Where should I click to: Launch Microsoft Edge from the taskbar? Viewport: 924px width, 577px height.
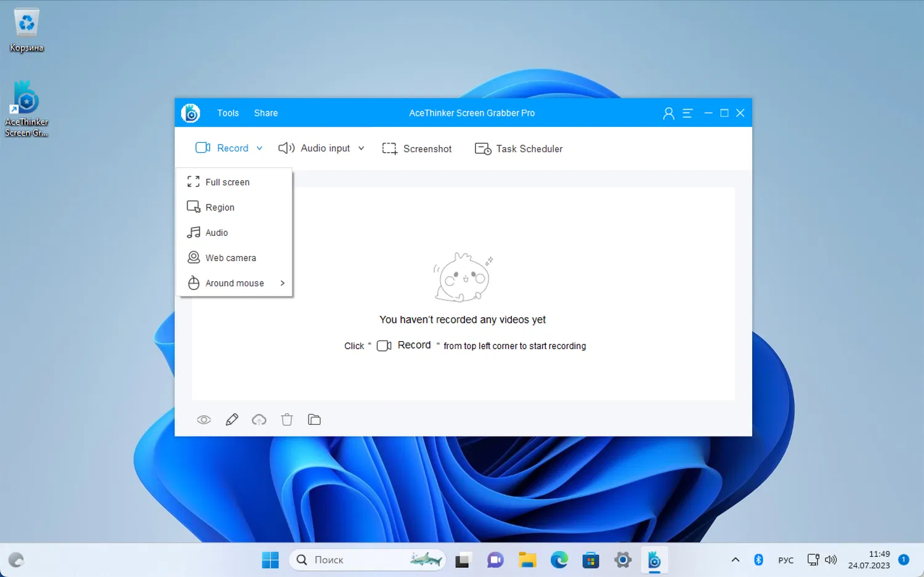pos(559,560)
